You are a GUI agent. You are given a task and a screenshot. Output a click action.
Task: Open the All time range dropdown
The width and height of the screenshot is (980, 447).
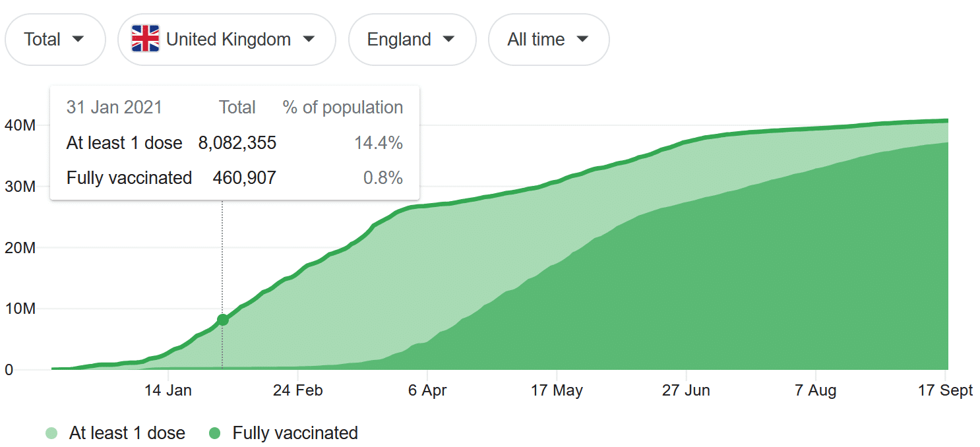pyautogui.click(x=548, y=40)
